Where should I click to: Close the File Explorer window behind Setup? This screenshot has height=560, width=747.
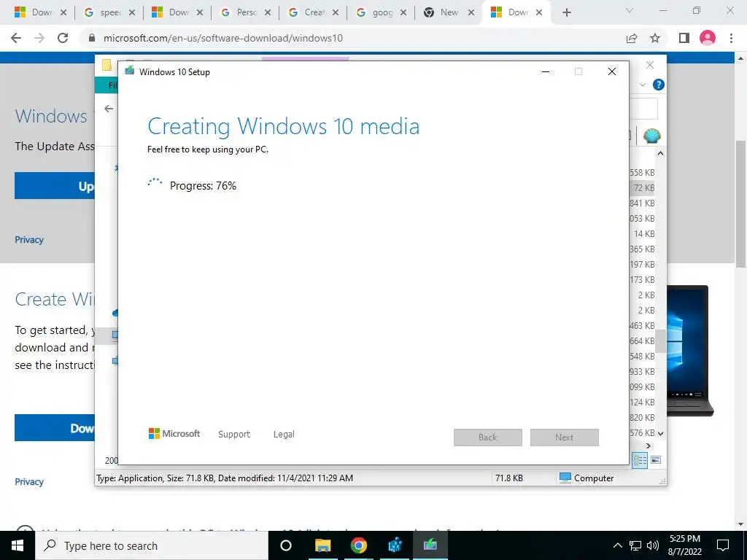[650, 65]
